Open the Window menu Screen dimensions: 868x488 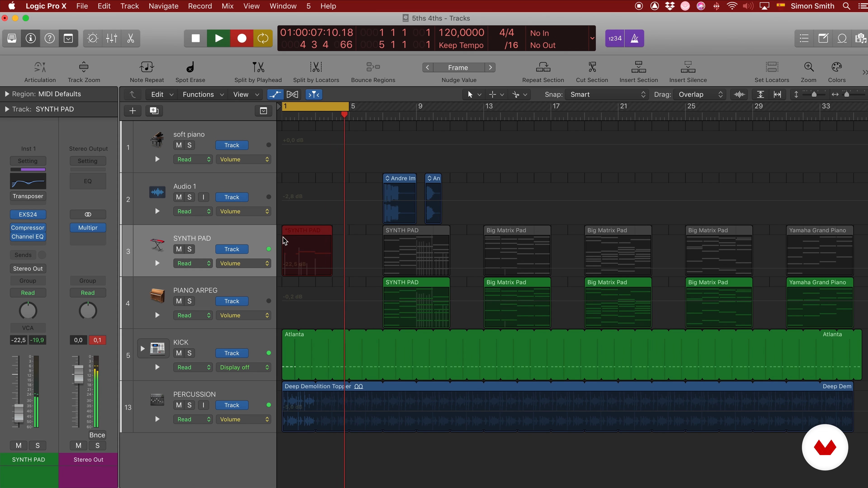pos(283,6)
